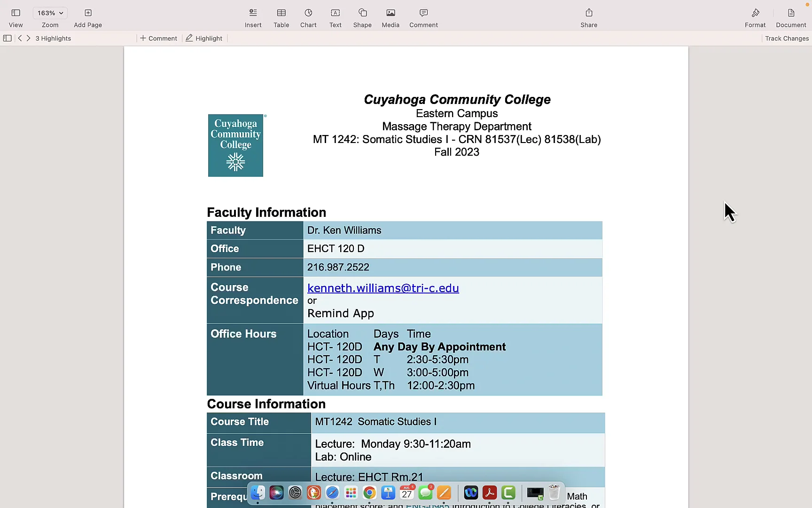Enable Highlight mode in the review bar
Screen dimensions: 812x508
tap(203, 38)
